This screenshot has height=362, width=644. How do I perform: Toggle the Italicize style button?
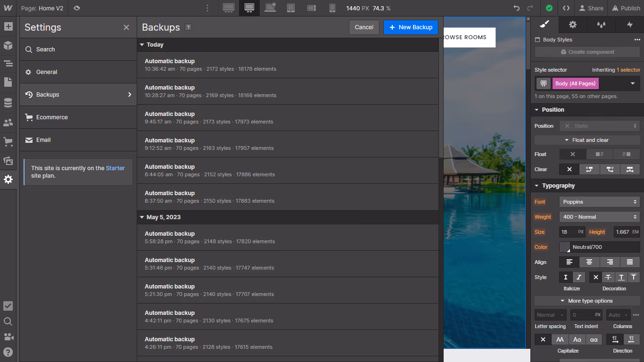point(579,277)
